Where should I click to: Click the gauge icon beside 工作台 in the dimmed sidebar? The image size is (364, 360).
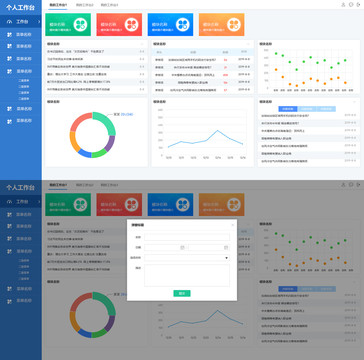(9, 202)
